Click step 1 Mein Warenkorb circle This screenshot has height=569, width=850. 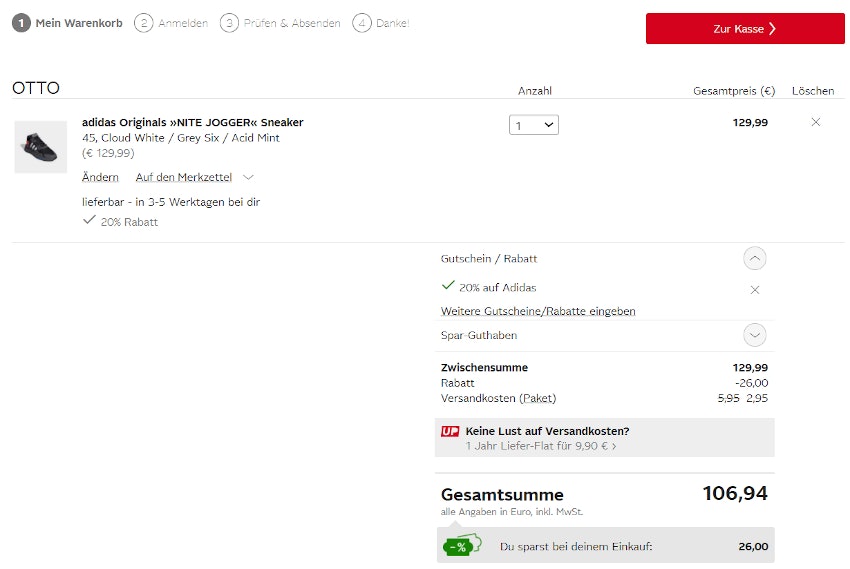pos(21,23)
